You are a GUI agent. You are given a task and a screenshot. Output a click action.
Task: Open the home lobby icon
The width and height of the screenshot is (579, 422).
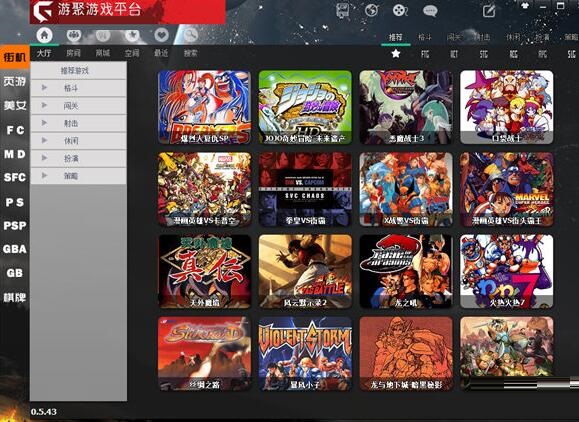44,35
